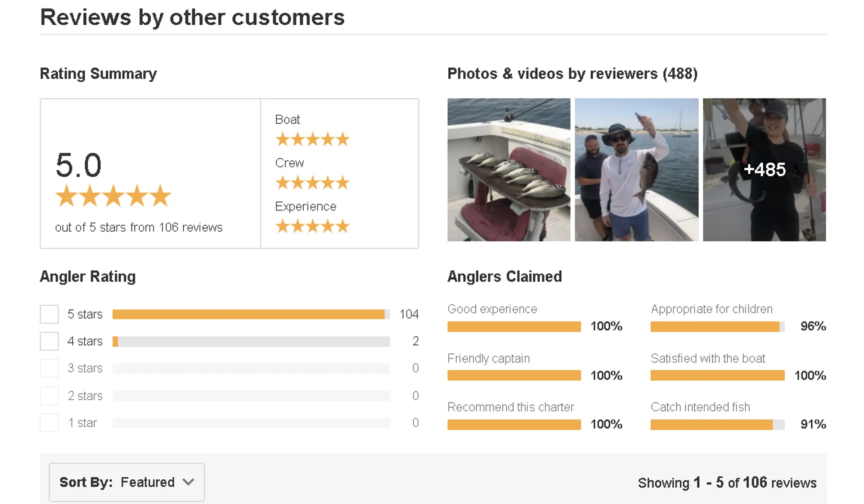The height and width of the screenshot is (504, 864).
Task: Click the 91% Catch intended fish value
Action: tap(813, 424)
